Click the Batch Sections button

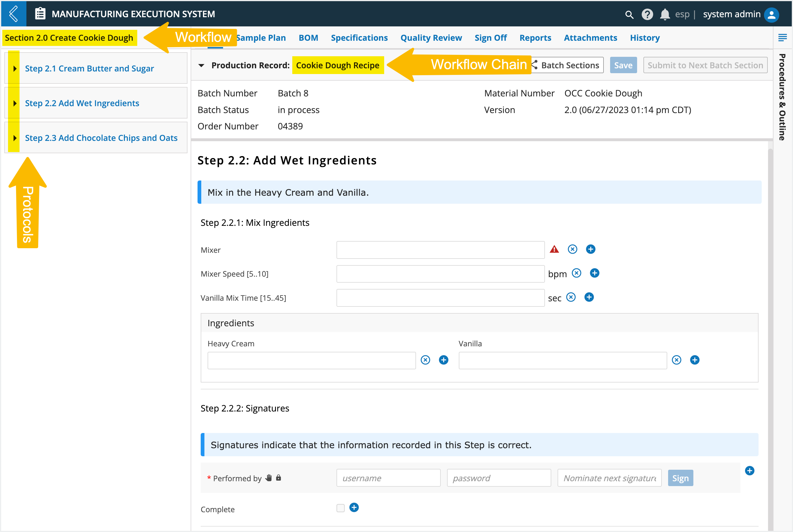(567, 65)
